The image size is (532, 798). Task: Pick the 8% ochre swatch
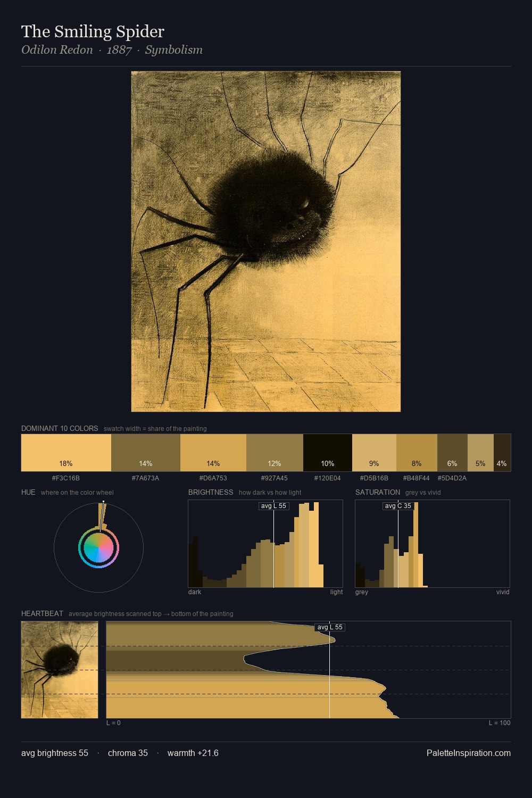(417, 453)
